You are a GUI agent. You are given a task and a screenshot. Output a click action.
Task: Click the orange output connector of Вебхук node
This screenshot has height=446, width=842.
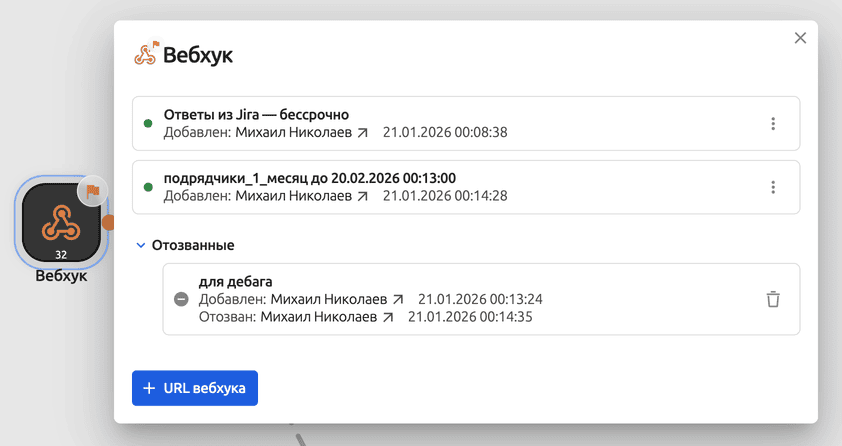[x=109, y=222]
